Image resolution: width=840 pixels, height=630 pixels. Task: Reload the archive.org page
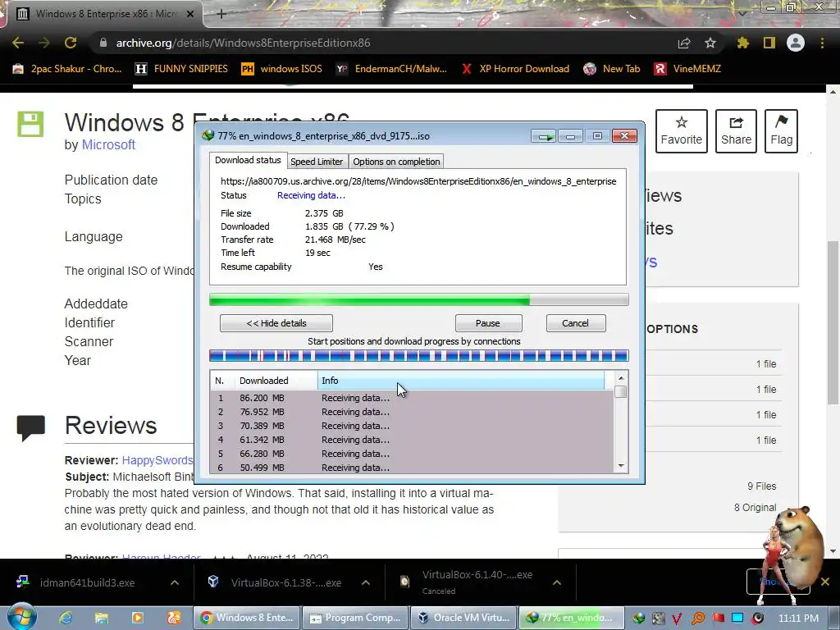click(x=71, y=43)
